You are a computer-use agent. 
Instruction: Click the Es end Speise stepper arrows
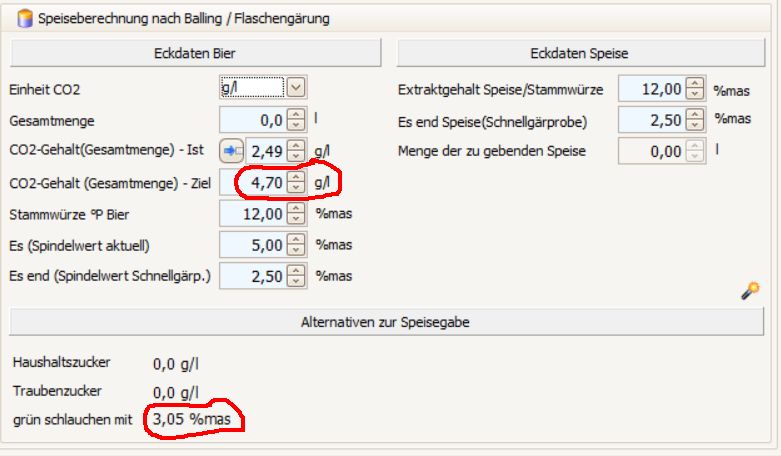[697, 120]
